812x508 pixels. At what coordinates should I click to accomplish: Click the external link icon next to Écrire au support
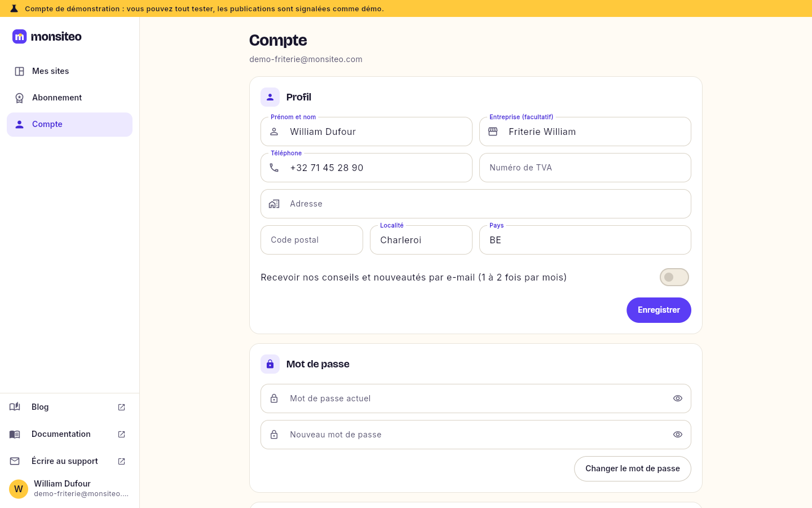[121, 461]
